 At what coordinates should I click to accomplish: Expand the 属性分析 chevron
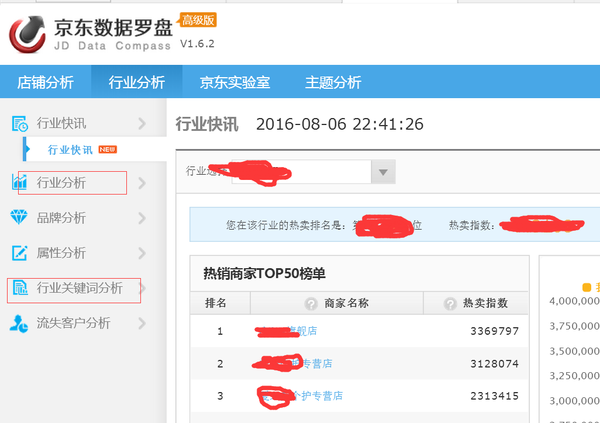142,253
